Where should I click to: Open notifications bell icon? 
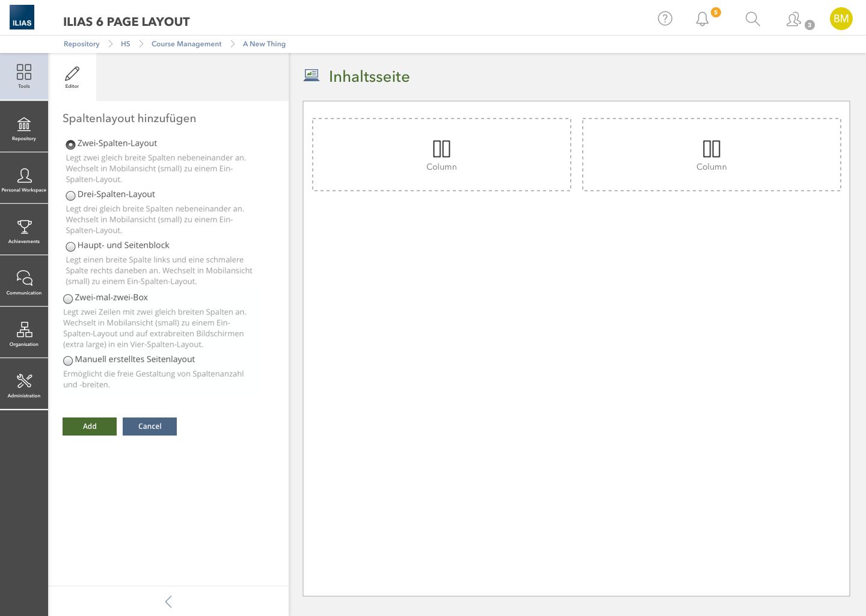702,19
